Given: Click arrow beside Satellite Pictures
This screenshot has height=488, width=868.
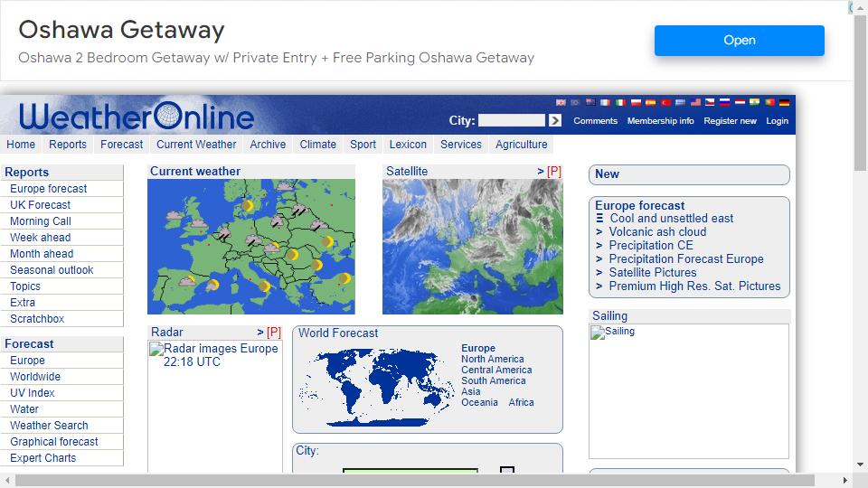Looking at the screenshot, I should 599,273.
